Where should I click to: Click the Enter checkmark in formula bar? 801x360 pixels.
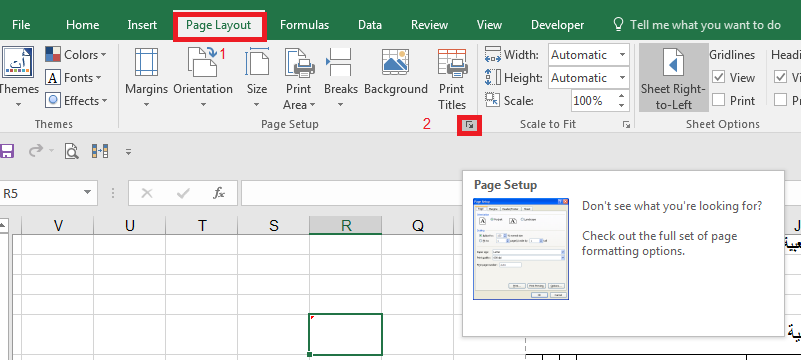click(x=182, y=193)
